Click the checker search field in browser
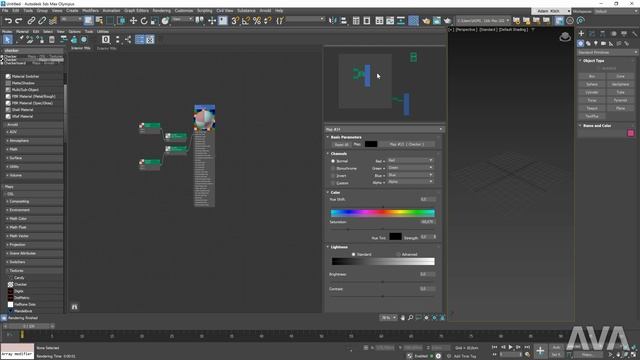This screenshot has width=640, height=360. (33, 51)
